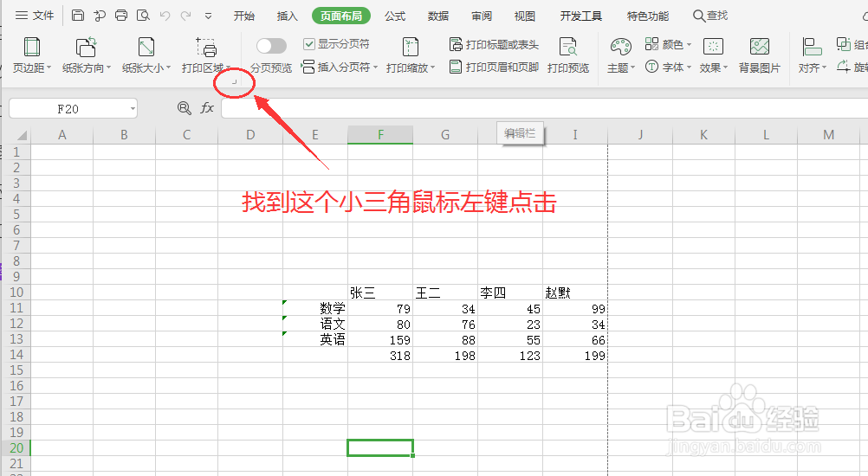Open the 文件 menu
Screen dimensions: 868x476
[35, 16]
